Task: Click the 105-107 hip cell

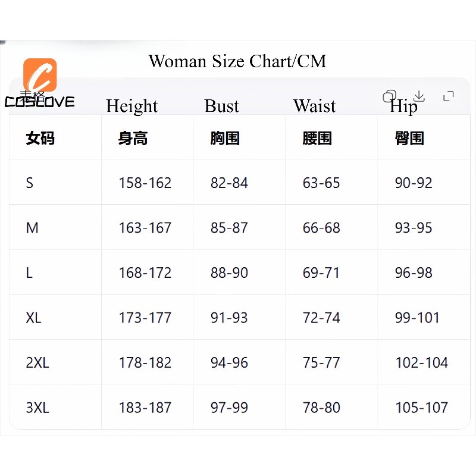Action: [x=422, y=408]
